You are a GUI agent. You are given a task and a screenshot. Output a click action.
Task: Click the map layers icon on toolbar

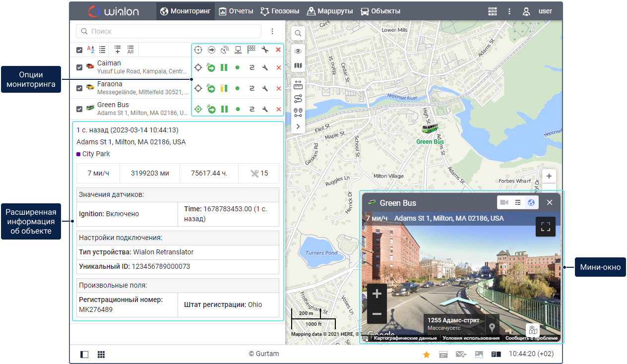point(298,65)
